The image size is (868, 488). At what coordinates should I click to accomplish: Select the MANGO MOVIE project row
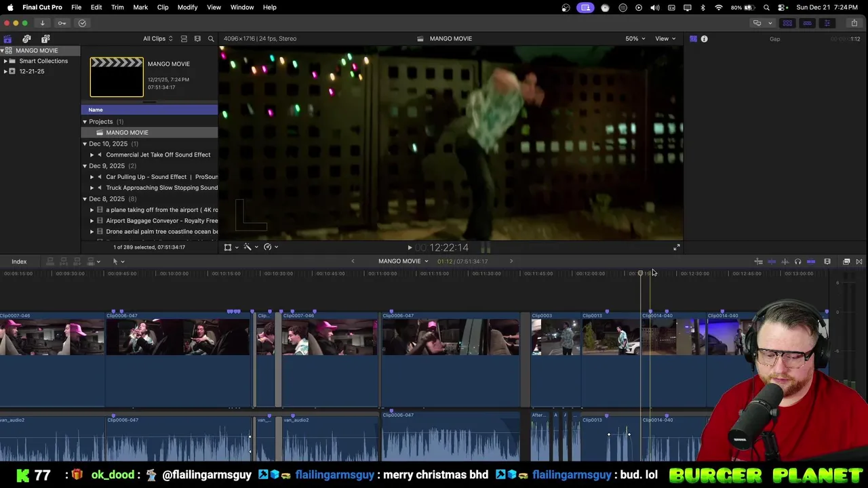click(x=149, y=133)
